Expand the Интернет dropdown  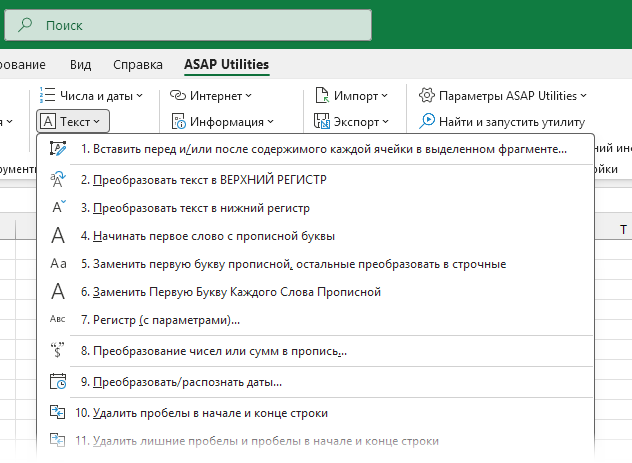click(248, 96)
